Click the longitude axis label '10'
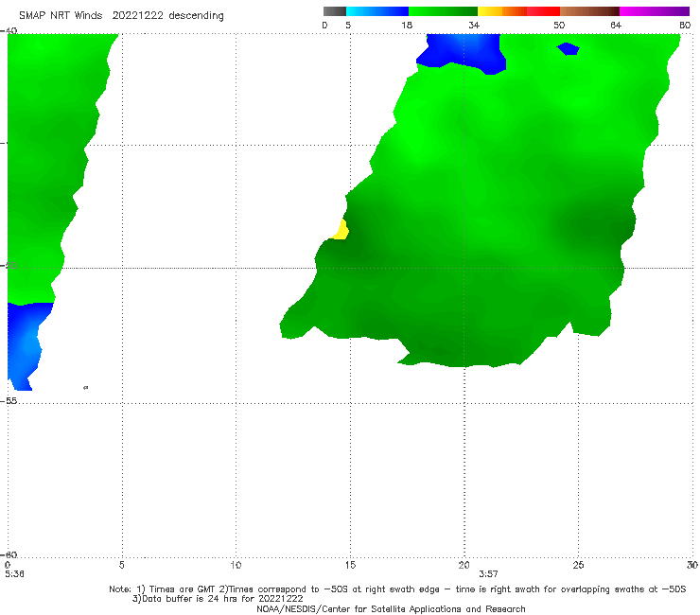 click(236, 566)
